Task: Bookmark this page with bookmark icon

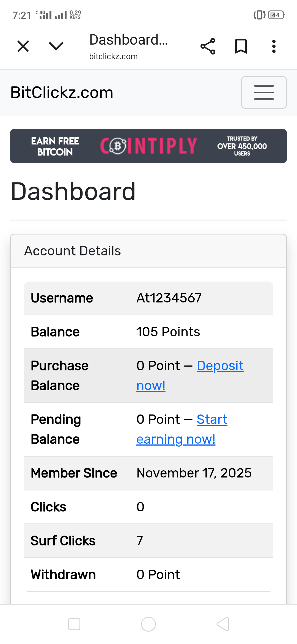Action: (241, 46)
